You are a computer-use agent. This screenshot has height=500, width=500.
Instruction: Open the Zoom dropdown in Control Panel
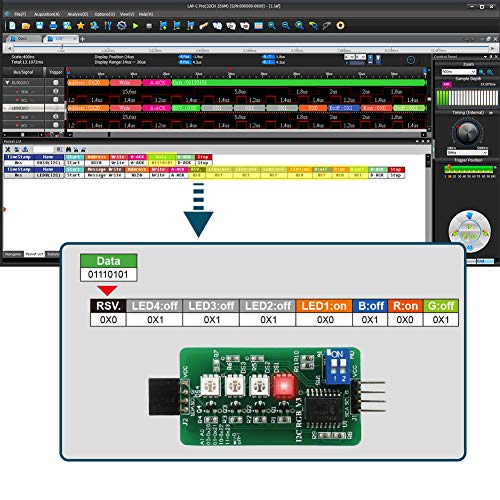pyautogui.click(x=459, y=72)
